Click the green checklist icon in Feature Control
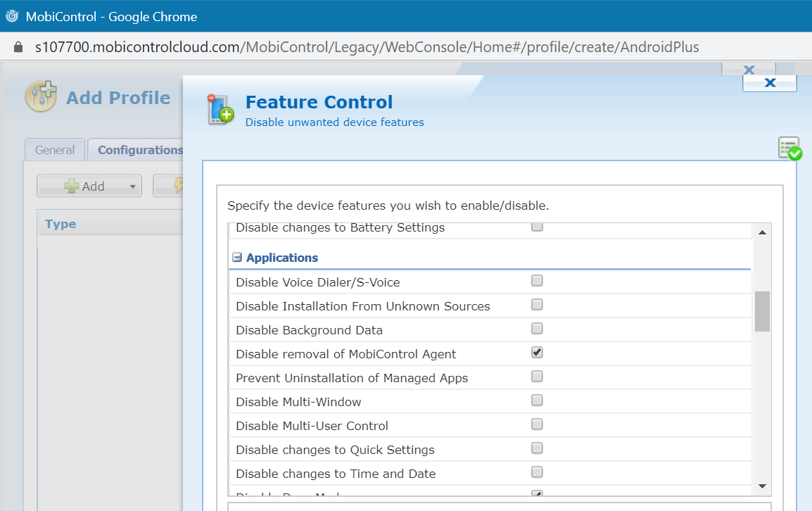 pos(789,149)
